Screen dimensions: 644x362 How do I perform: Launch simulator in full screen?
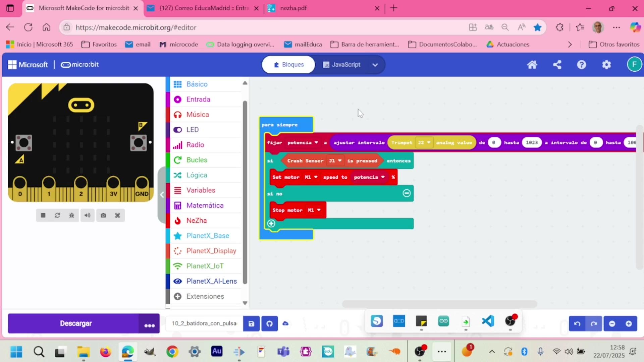117,216
